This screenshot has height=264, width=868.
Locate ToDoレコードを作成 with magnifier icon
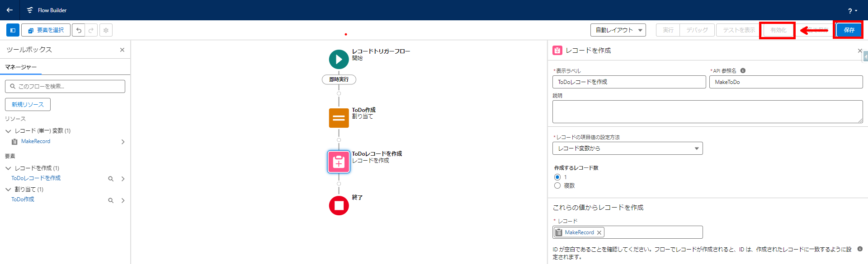click(x=111, y=179)
